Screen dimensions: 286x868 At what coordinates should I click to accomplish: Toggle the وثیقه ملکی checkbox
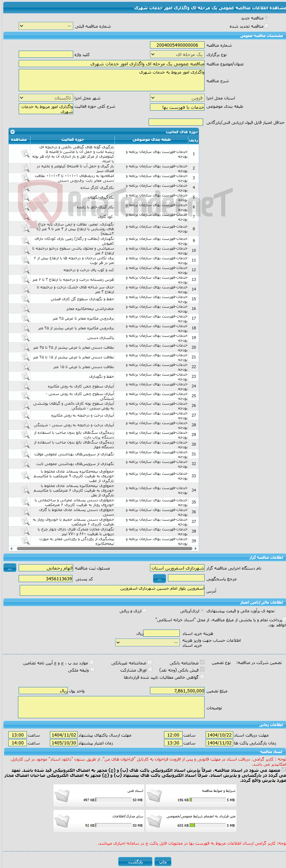[92, 669]
